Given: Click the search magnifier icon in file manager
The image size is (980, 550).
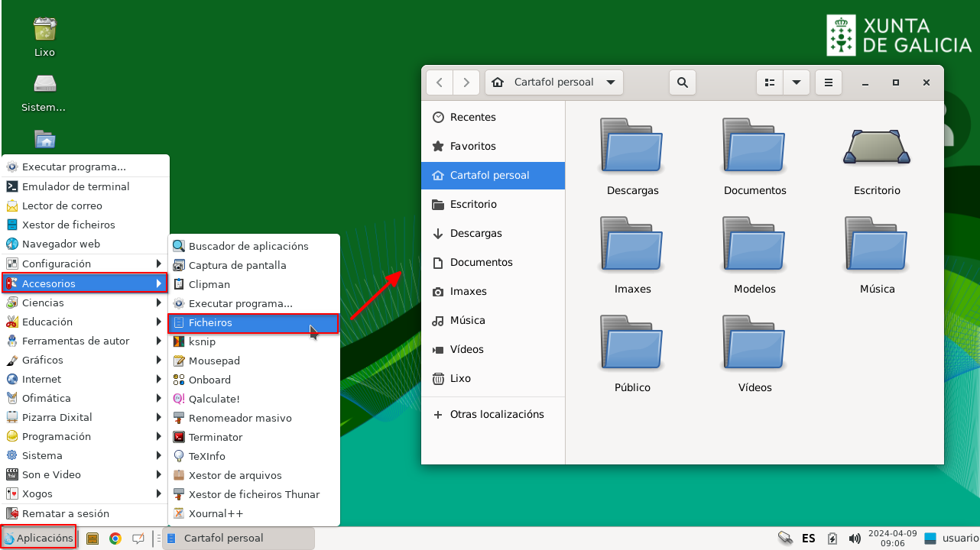Looking at the screenshot, I should click(682, 82).
